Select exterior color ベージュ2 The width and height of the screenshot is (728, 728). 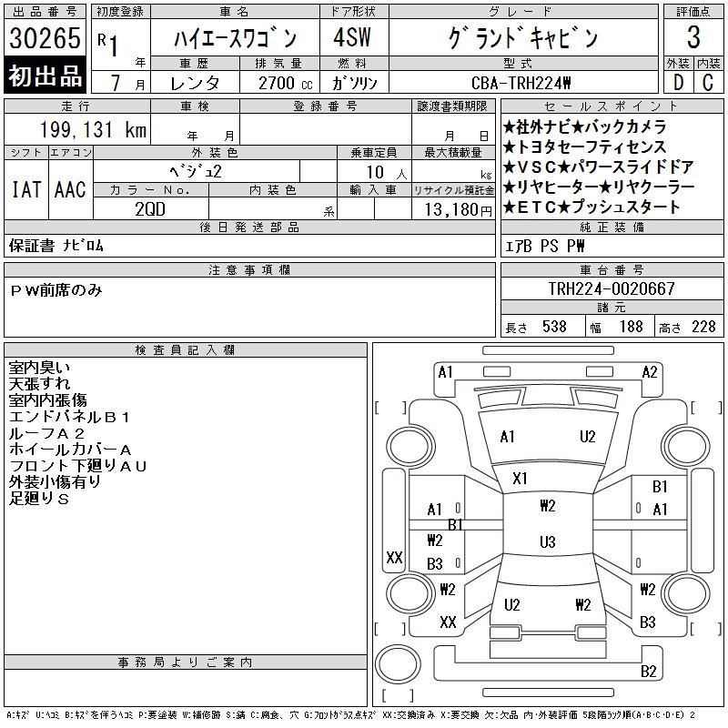(x=196, y=171)
